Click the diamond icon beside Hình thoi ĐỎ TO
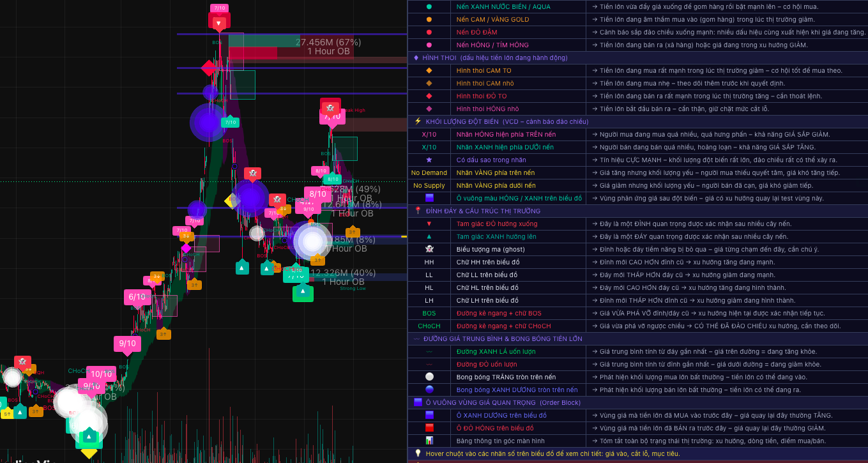Image resolution: width=868 pixels, height=463 pixels. point(429,96)
